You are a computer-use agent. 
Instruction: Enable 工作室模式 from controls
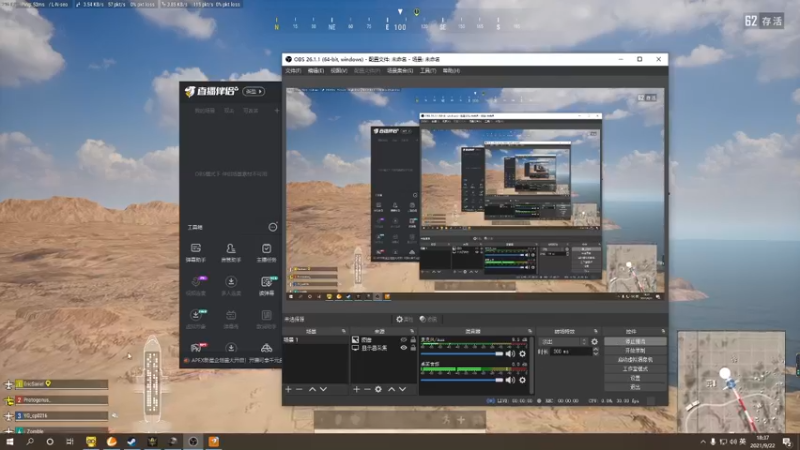pyautogui.click(x=635, y=369)
